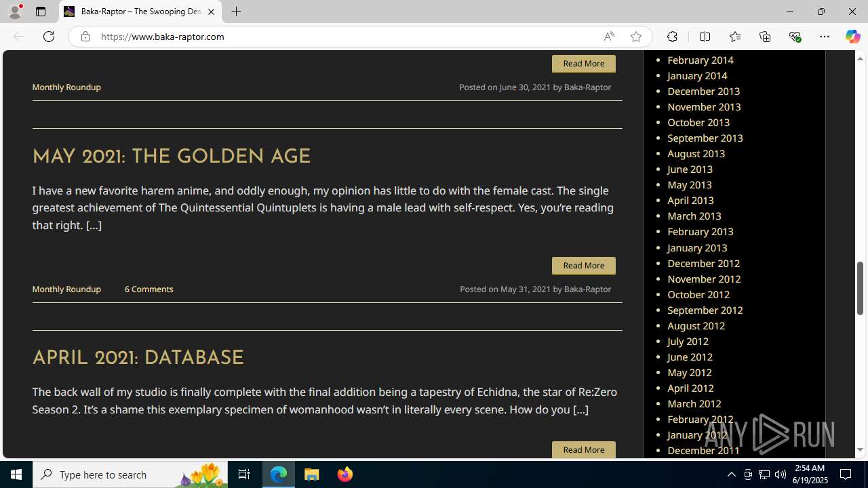The width and height of the screenshot is (868, 488).
Task: Open June 2013 archive
Action: coord(690,169)
